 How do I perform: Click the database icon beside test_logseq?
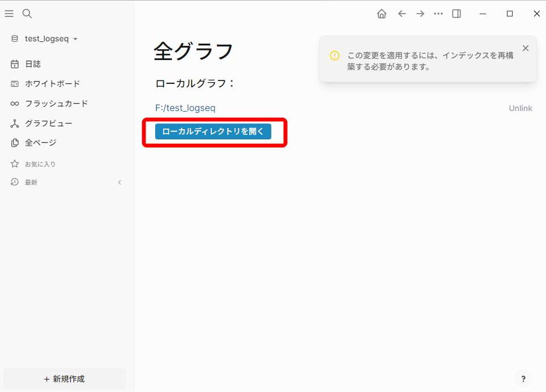click(15, 39)
